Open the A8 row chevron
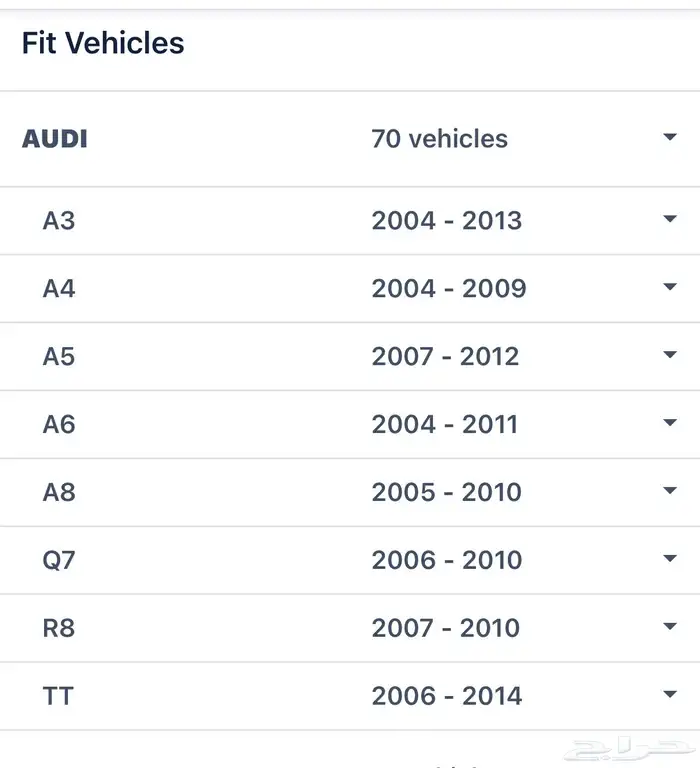Screen dimensions: 700x768 point(670,492)
